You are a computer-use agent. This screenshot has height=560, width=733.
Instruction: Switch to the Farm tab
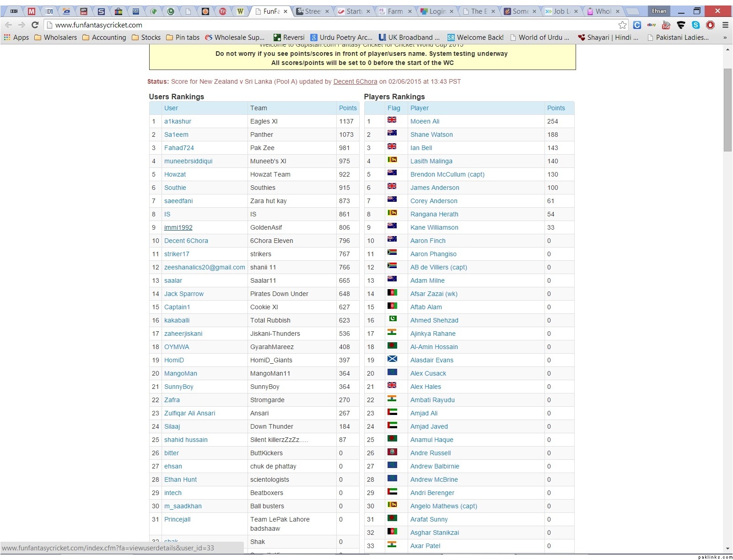[394, 11]
